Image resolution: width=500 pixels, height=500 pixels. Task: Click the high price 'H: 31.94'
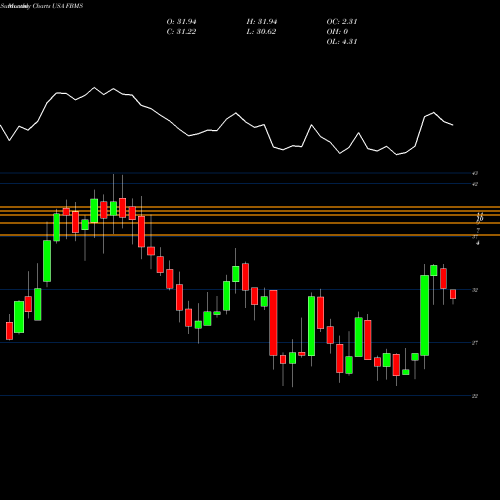coord(262,22)
